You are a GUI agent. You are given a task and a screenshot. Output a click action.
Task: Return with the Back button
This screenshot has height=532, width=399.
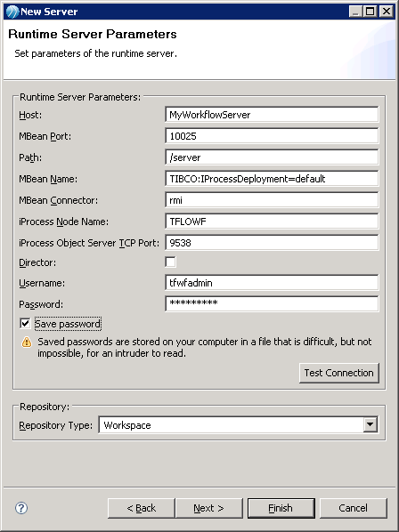[142, 508]
